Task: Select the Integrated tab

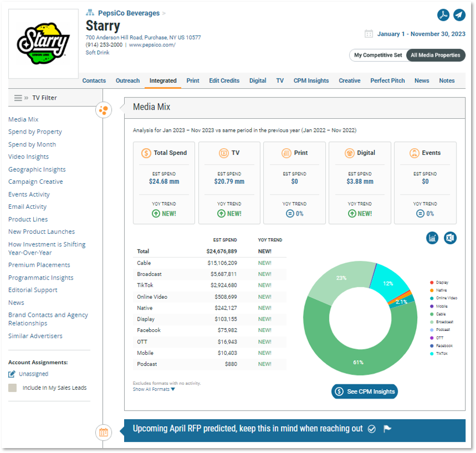Action: pos(163,81)
